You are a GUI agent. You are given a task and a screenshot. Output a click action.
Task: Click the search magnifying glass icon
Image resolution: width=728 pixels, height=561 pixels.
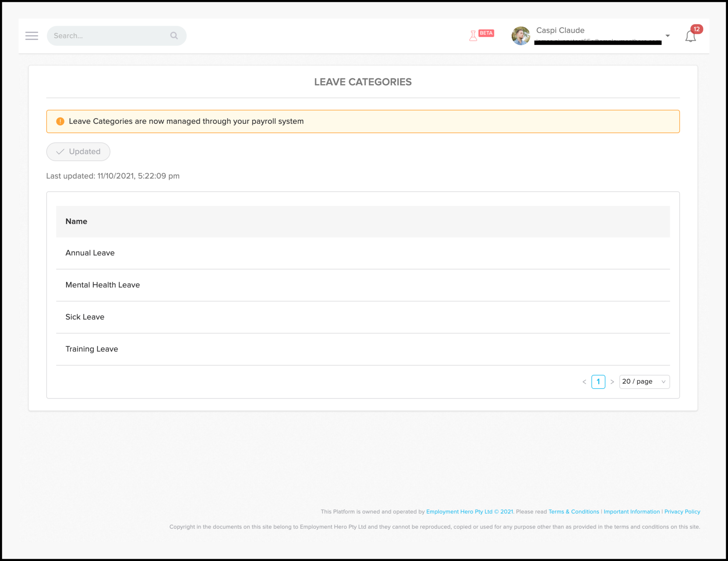pos(174,35)
